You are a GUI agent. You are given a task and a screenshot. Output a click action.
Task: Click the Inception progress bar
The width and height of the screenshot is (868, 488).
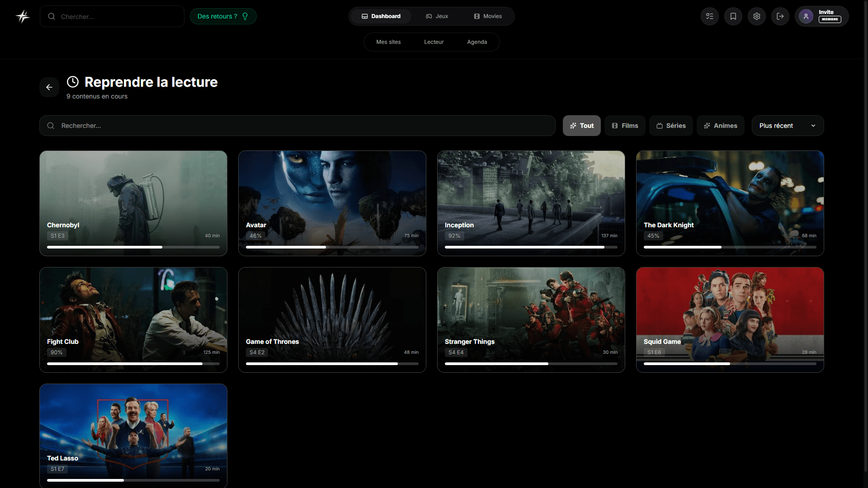[x=531, y=247]
